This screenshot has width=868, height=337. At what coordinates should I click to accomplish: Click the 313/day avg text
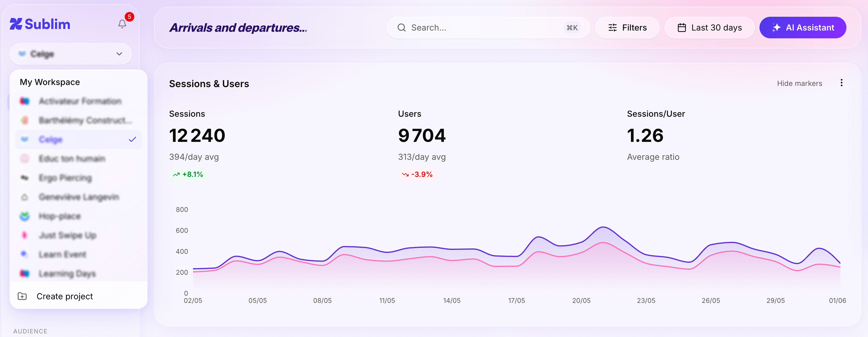(x=422, y=157)
